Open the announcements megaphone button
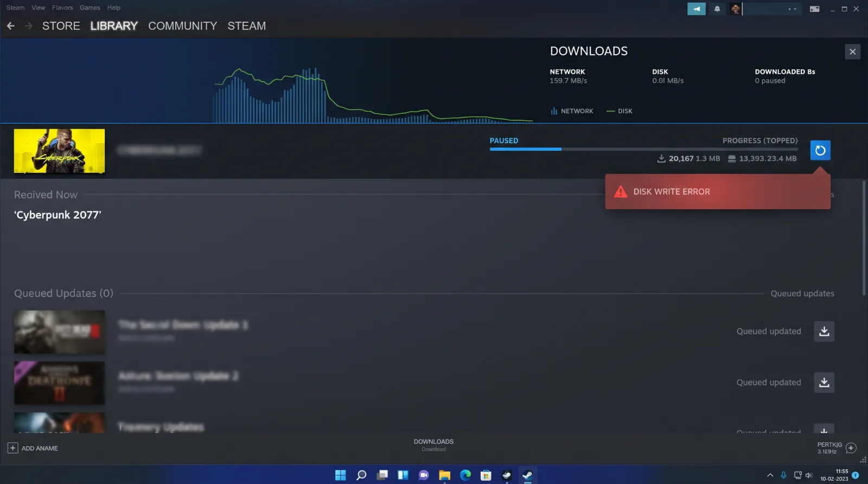Image resolution: width=868 pixels, height=484 pixels. pyautogui.click(x=697, y=9)
